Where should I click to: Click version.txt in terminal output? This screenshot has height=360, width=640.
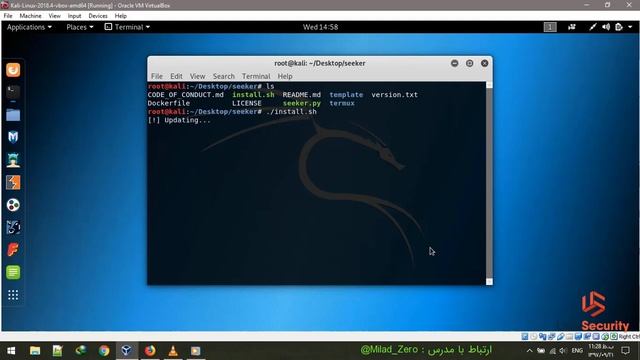(394, 95)
